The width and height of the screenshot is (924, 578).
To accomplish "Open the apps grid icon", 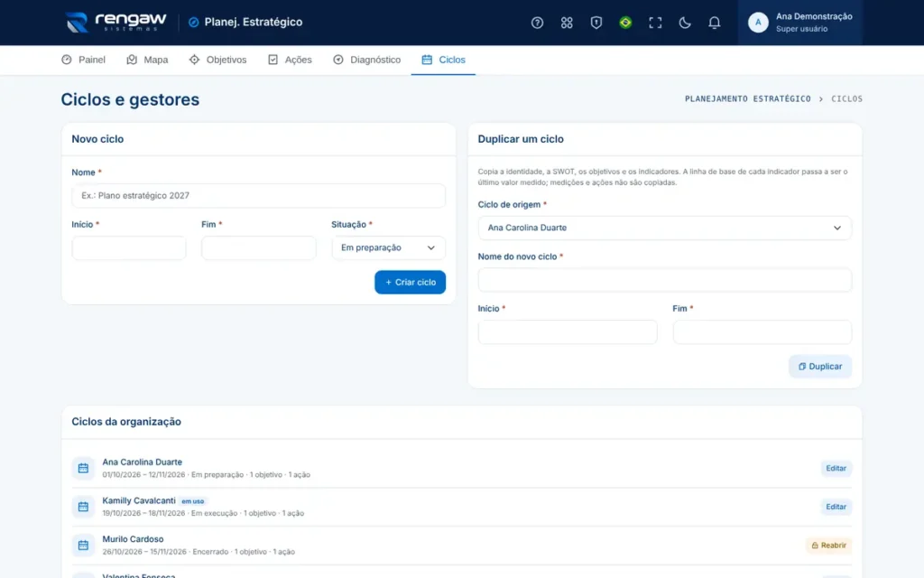I will (567, 23).
